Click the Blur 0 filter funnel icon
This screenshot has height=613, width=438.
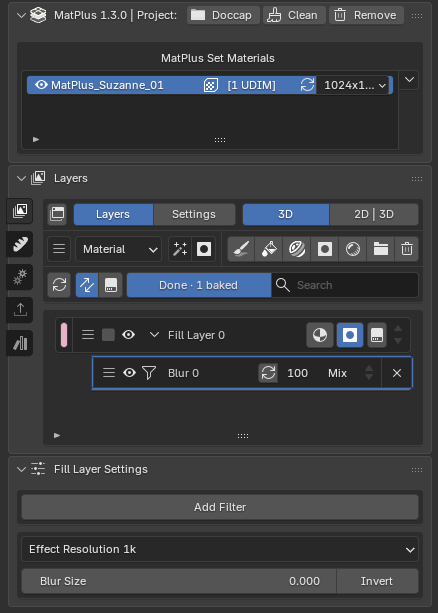click(x=149, y=373)
